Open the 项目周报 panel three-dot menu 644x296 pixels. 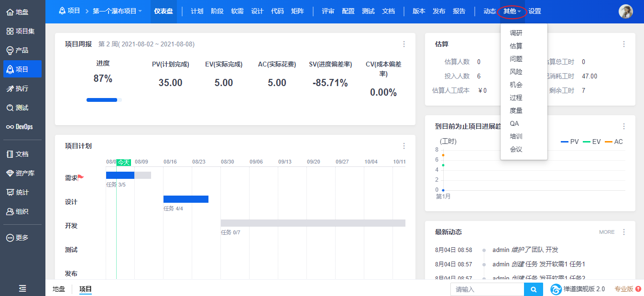click(404, 44)
